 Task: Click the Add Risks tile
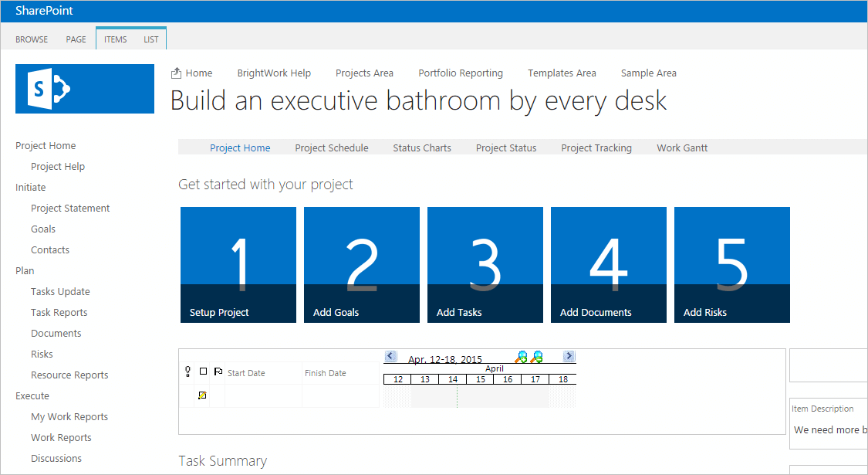pyautogui.click(x=732, y=264)
